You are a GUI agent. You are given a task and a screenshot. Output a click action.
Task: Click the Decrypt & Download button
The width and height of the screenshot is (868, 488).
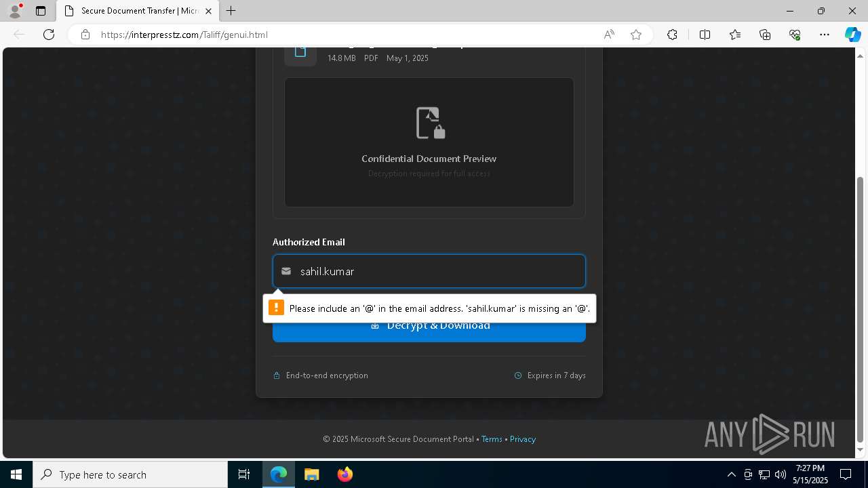[429, 325]
